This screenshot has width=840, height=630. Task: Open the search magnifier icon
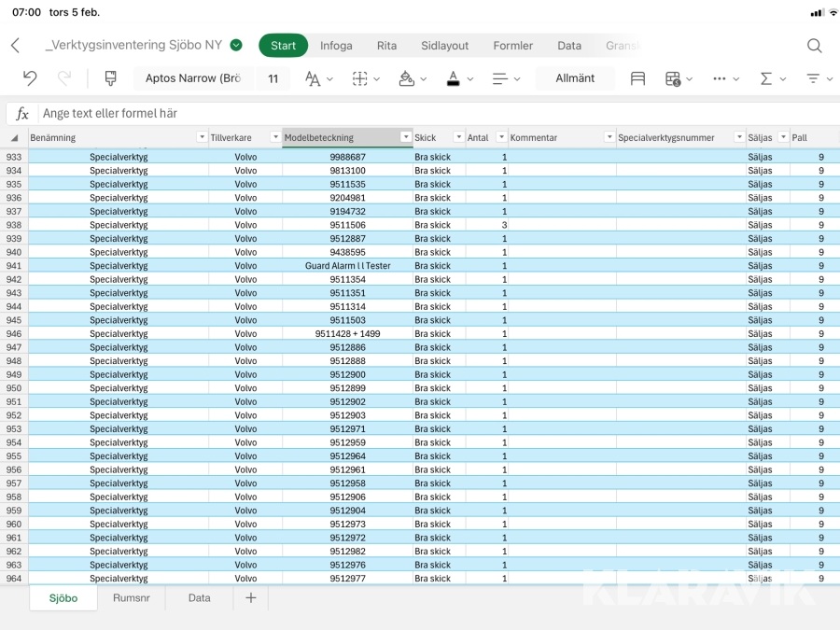click(x=814, y=46)
